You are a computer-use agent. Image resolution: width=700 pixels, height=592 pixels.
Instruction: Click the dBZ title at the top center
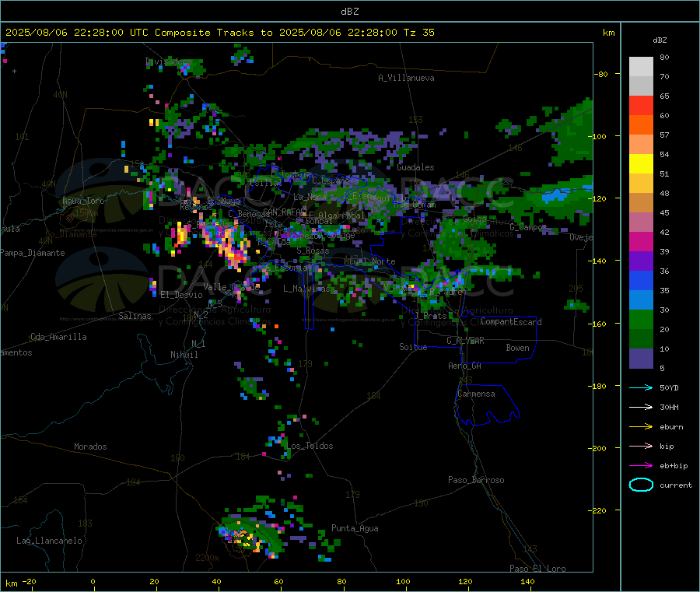click(349, 12)
